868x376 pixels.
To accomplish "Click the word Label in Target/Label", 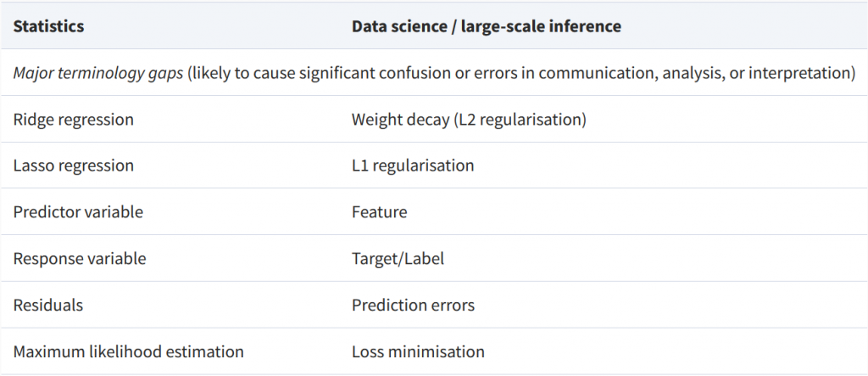I will click(424, 259).
